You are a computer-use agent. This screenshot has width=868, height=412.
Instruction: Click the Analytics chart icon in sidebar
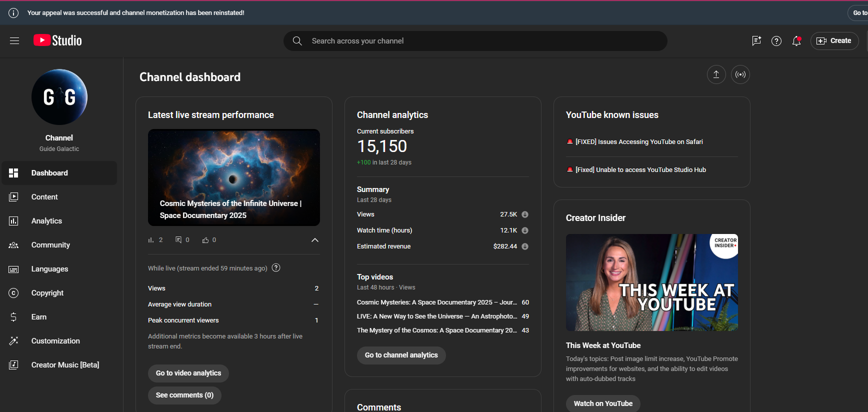pyautogui.click(x=13, y=221)
